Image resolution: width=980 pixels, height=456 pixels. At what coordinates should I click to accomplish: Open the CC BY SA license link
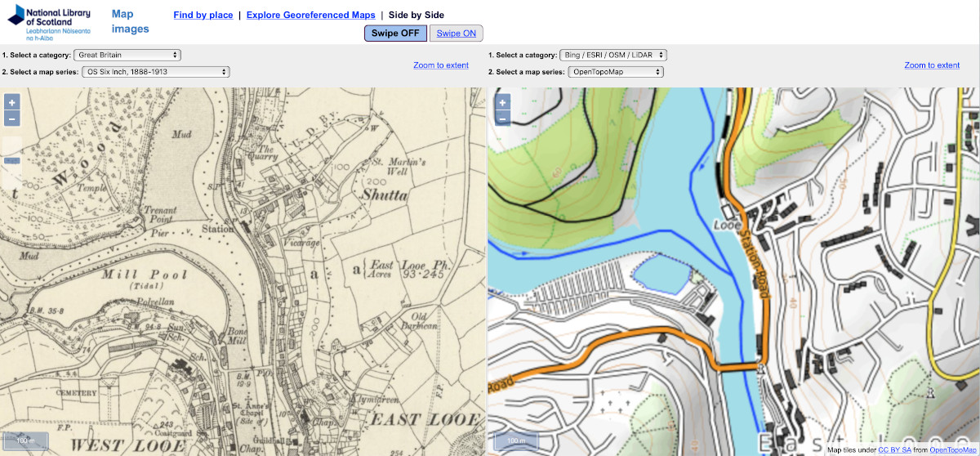[893, 449]
